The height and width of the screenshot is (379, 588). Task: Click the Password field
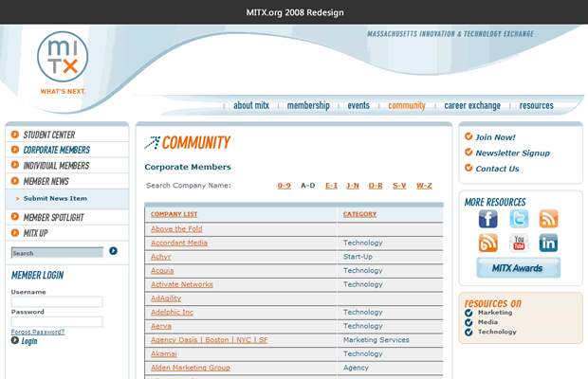point(57,321)
